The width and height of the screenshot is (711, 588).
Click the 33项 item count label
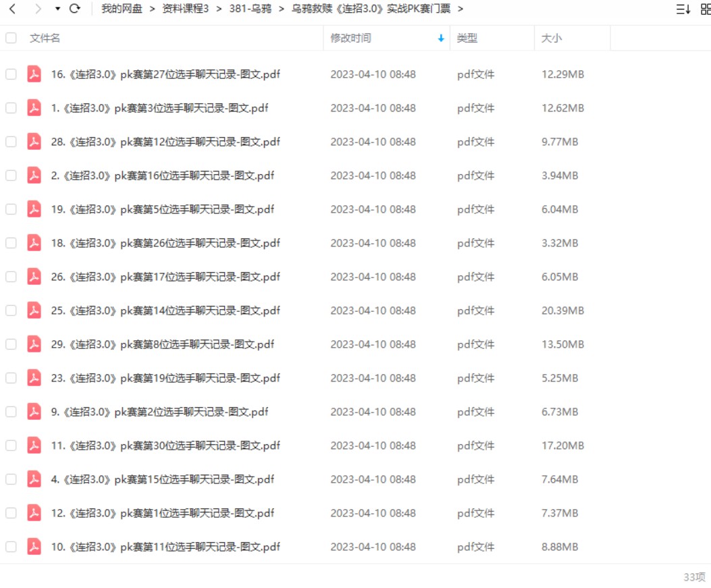click(694, 577)
